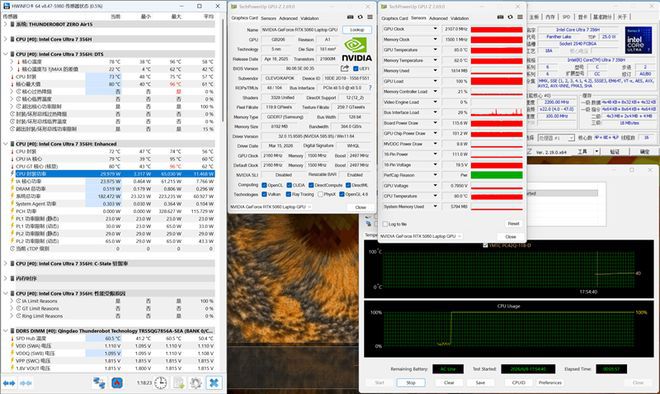660x394 pixels.
Task: Open Preferences in stability test window
Action: 550,383
